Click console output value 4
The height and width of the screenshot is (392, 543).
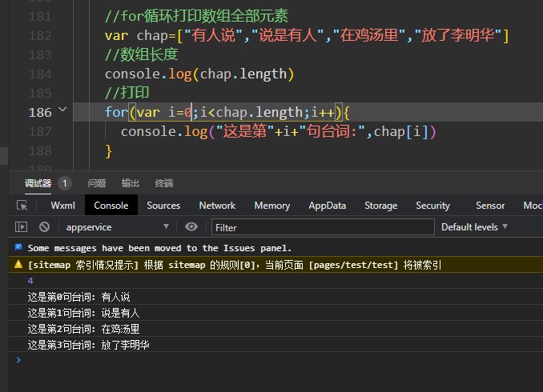[30, 281]
